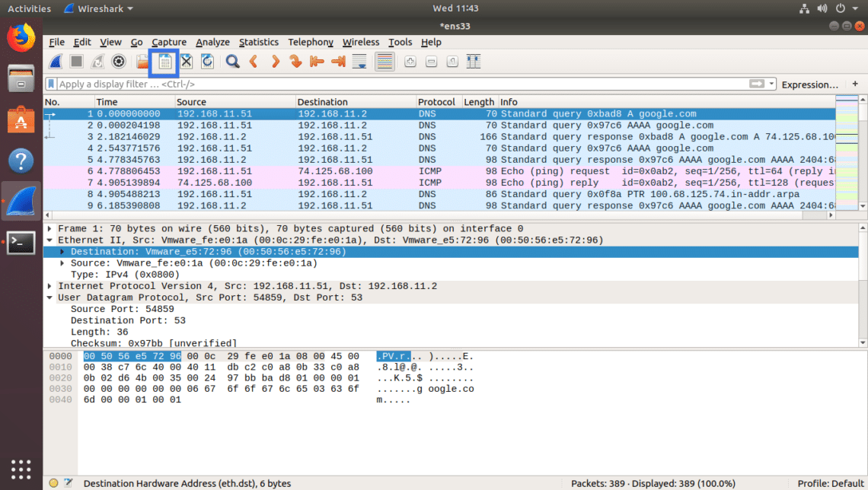The width and height of the screenshot is (868, 490).
Task: Open the Statistics menu
Action: (259, 42)
